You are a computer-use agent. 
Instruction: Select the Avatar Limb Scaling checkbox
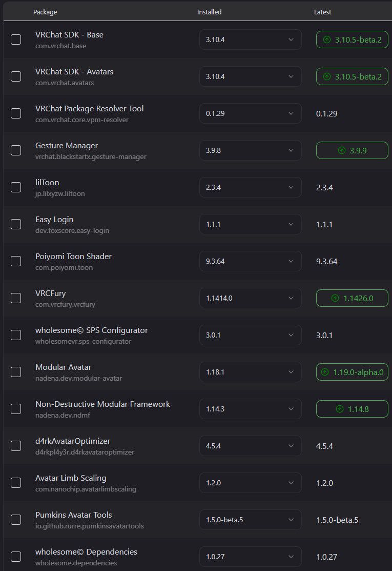coord(16,483)
